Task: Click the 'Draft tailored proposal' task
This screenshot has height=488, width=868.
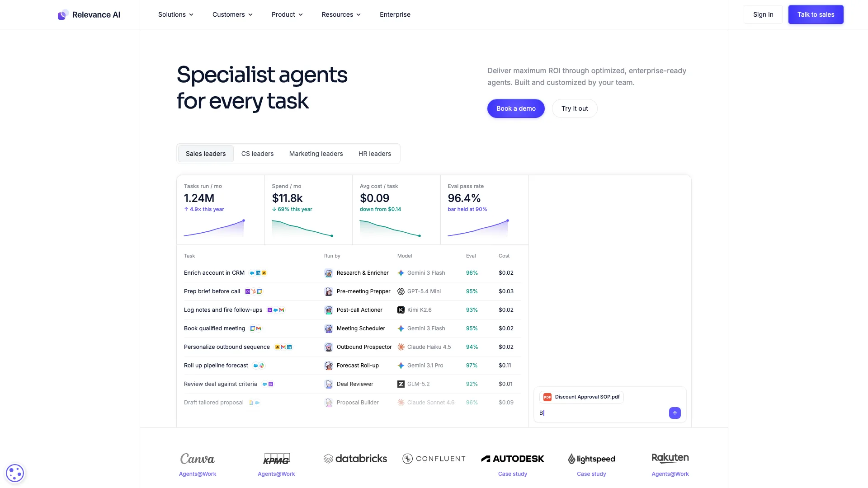Action: pos(214,403)
